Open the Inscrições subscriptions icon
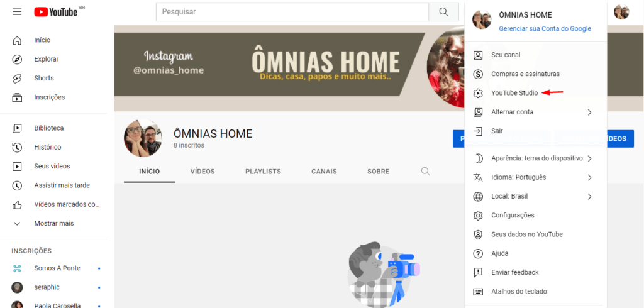The height and width of the screenshot is (308, 644). pyautogui.click(x=17, y=97)
